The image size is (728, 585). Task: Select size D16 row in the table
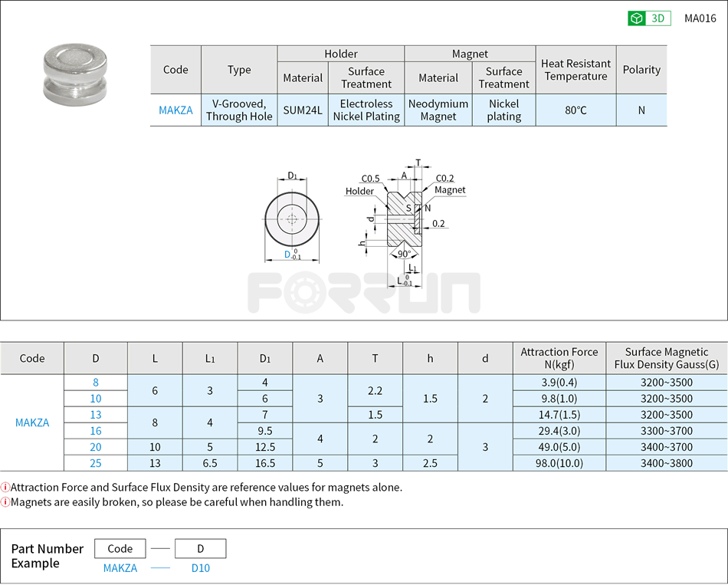[95, 430]
